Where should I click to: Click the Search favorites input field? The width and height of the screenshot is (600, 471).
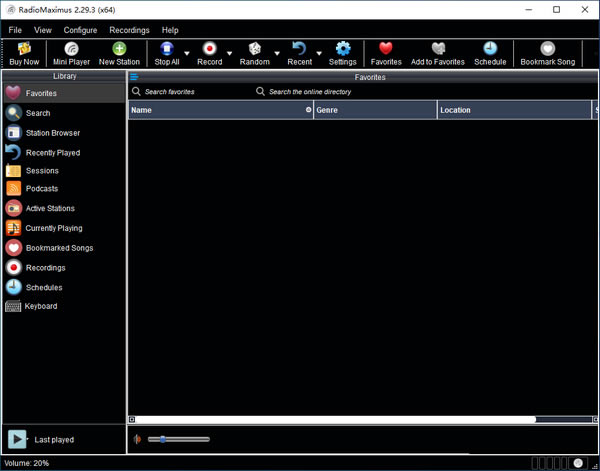click(x=190, y=92)
